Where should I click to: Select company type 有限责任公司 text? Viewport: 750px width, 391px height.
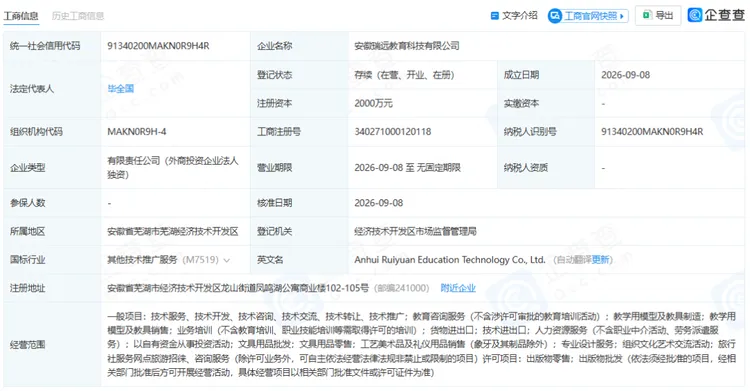coord(173,168)
